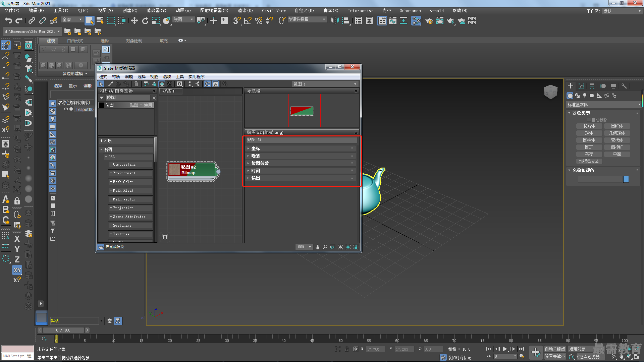Choose the Select and Scale tool
The image size is (644, 362).
coord(156,21)
